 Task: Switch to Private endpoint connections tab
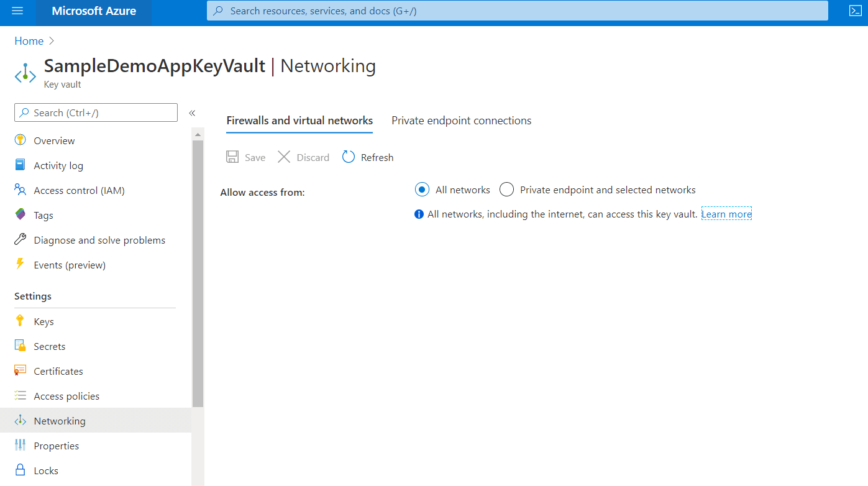coord(461,121)
